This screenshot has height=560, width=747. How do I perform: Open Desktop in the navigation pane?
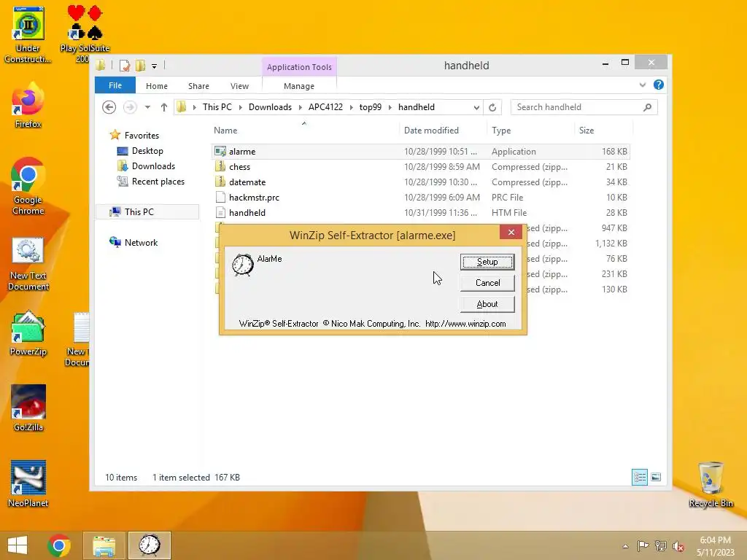tap(140, 151)
